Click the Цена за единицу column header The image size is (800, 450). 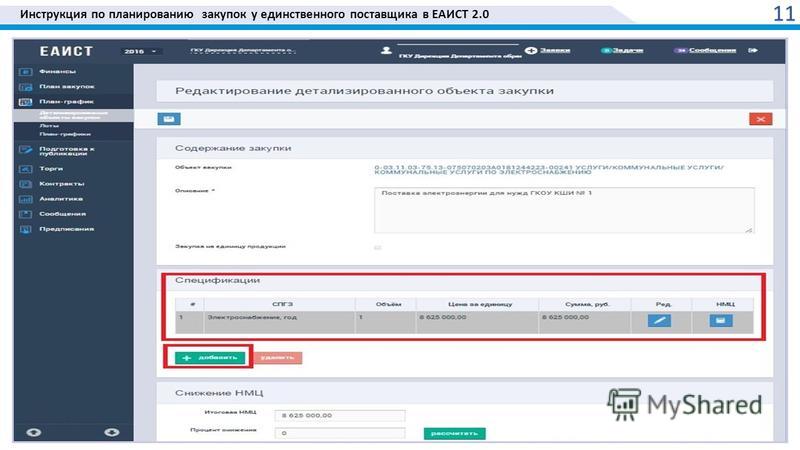pos(480,304)
